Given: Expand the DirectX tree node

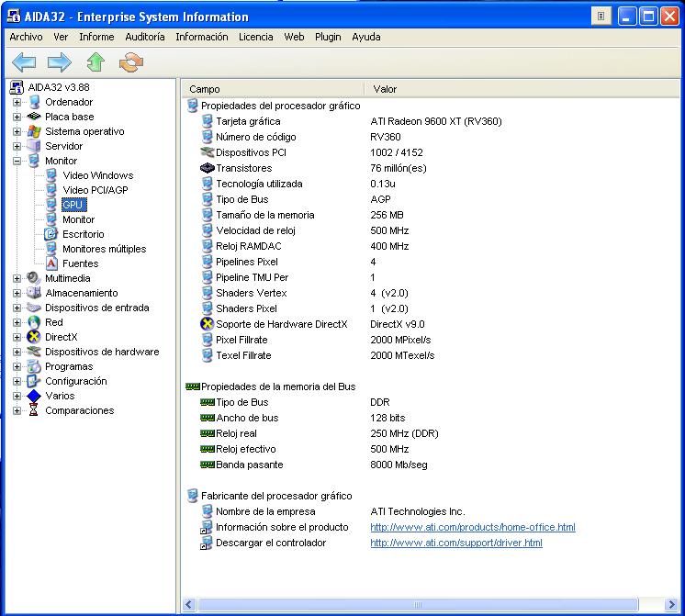Looking at the screenshot, I should [17, 337].
